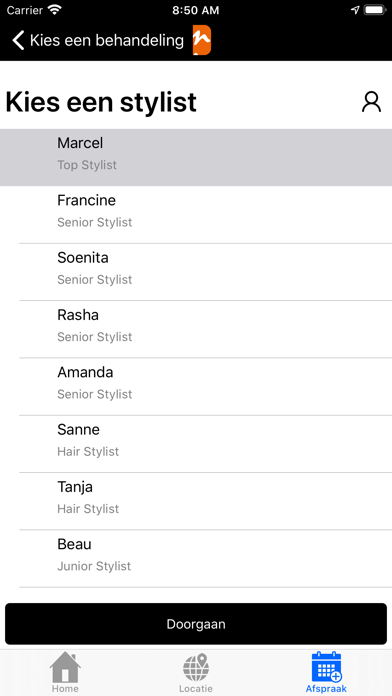The image size is (392, 696).
Task: Tap the battery indicator icon
Action: pos(375,10)
